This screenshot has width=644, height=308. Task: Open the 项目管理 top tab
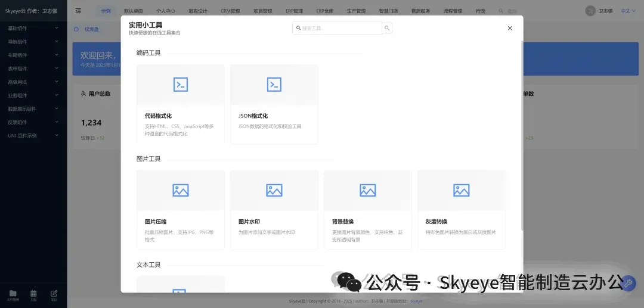point(263,11)
